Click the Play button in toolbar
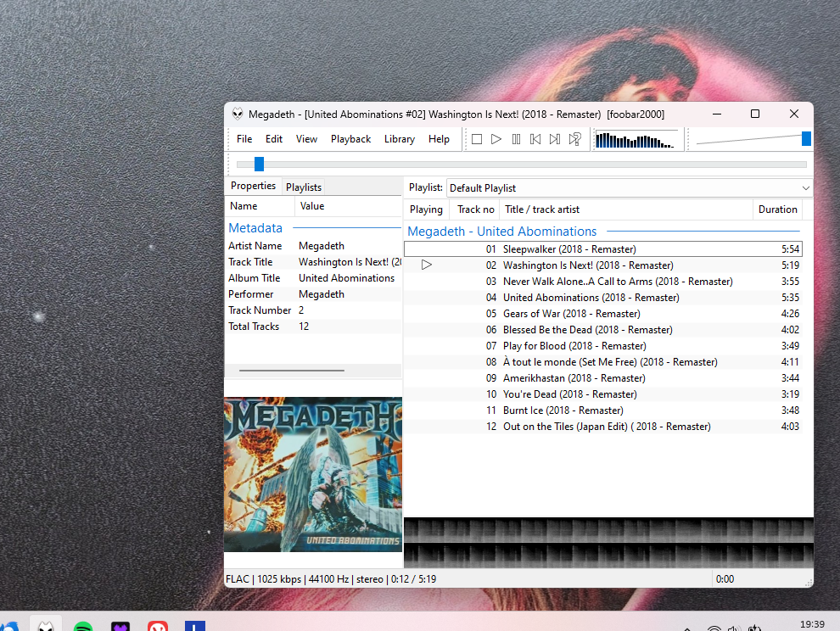840x631 pixels. tap(496, 139)
